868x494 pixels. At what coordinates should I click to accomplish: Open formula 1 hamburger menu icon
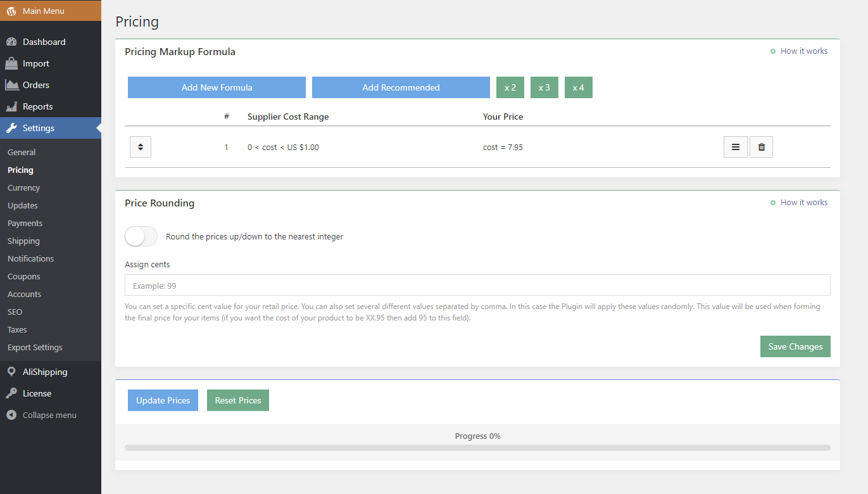pyautogui.click(x=735, y=147)
